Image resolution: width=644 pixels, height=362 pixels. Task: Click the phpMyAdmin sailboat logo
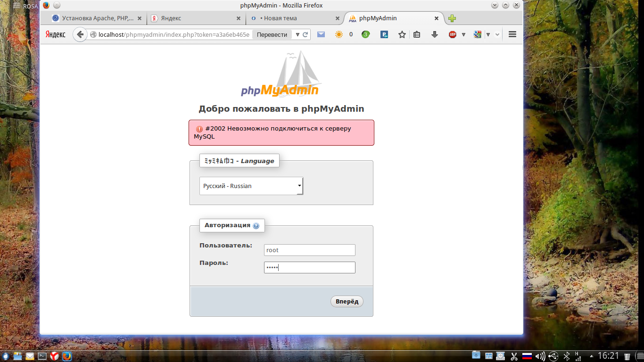tap(281, 74)
